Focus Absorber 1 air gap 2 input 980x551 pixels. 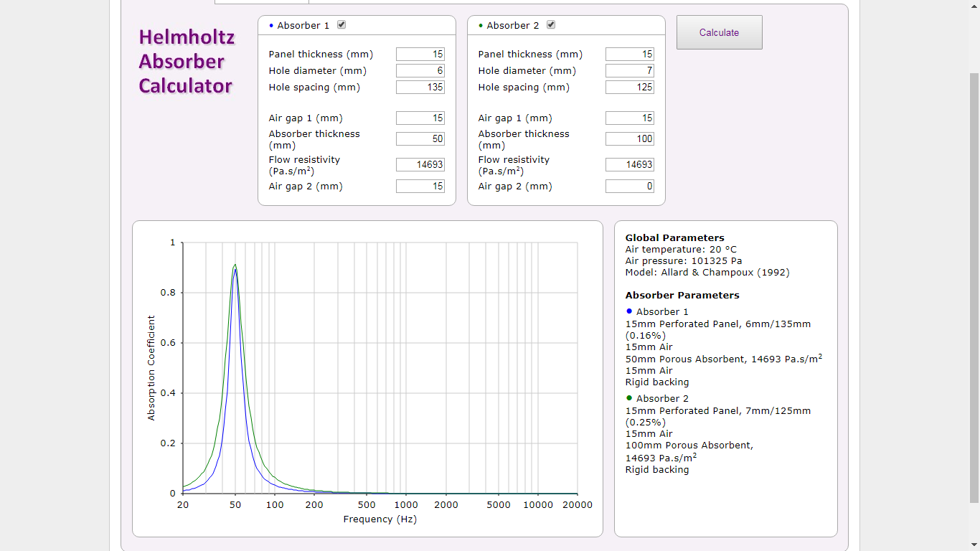(420, 187)
